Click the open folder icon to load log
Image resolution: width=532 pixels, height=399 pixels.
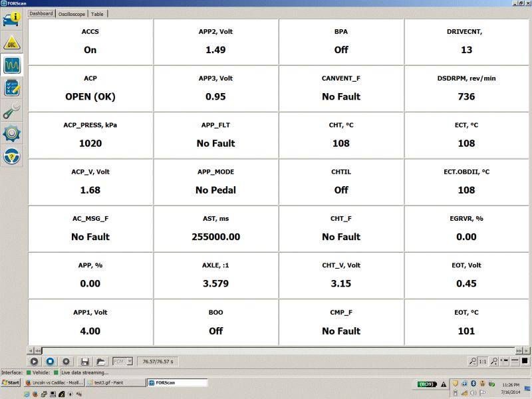click(x=100, y=361)
